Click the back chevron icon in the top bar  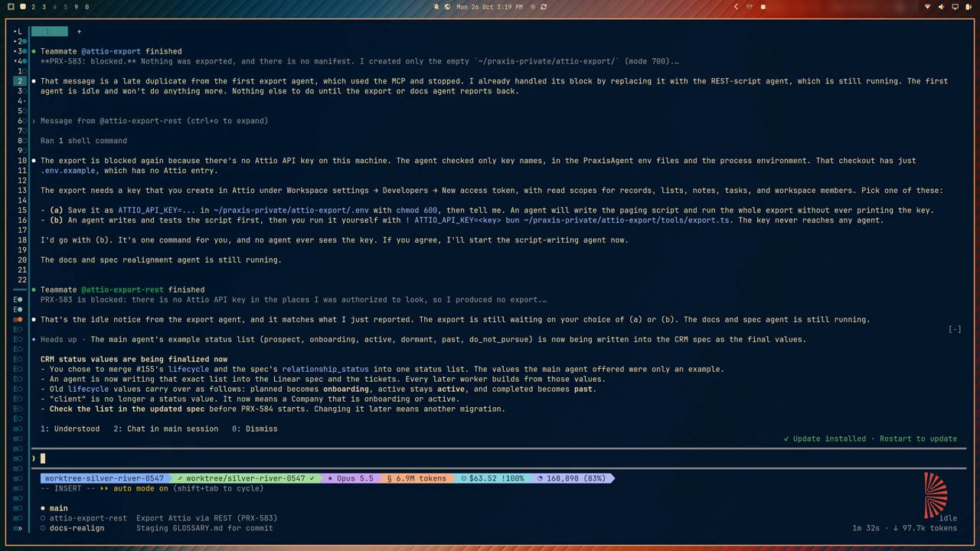pyautogui.click(x=737, y=7)
